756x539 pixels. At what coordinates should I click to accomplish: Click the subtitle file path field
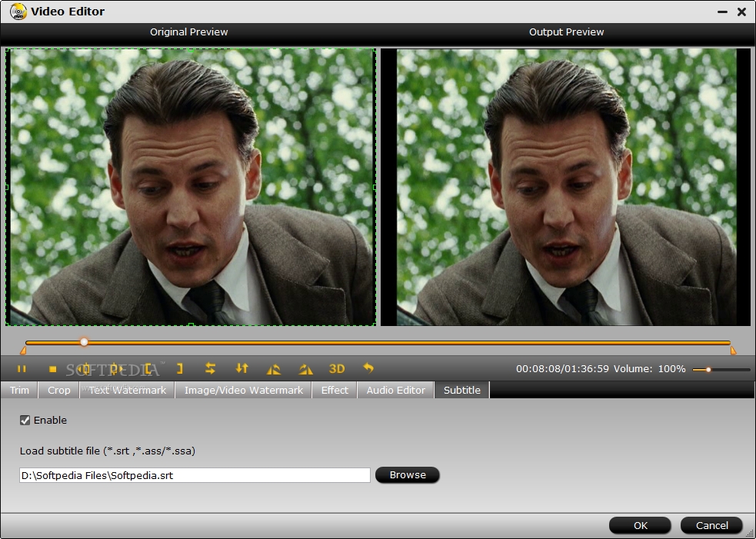click(195, 475)
